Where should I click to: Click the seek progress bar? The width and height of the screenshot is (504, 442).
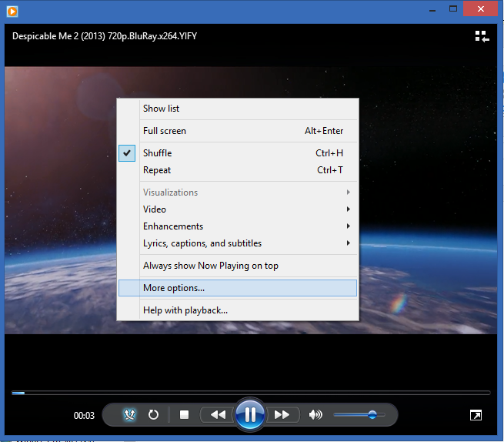pyautogui.click(x=251, y=393)
